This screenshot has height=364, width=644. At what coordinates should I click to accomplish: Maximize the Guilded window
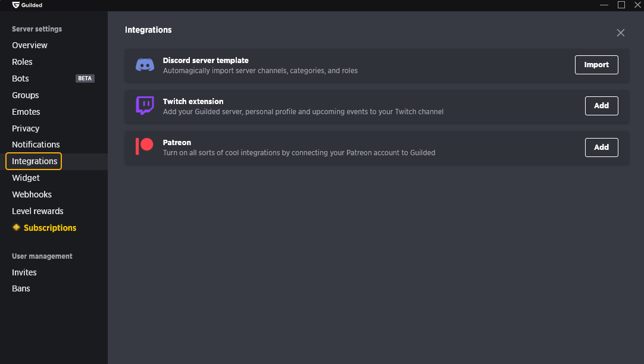(x=621, y=5)
